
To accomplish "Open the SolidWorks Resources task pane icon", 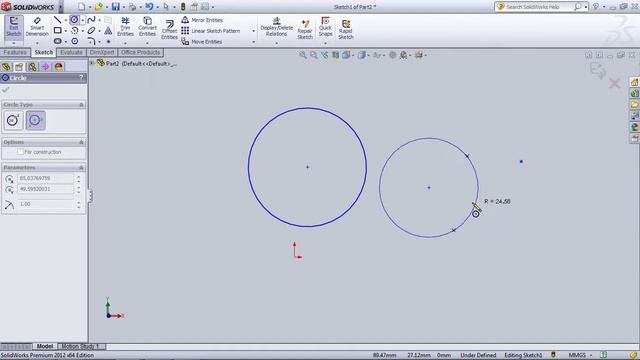I will point(634,82).
